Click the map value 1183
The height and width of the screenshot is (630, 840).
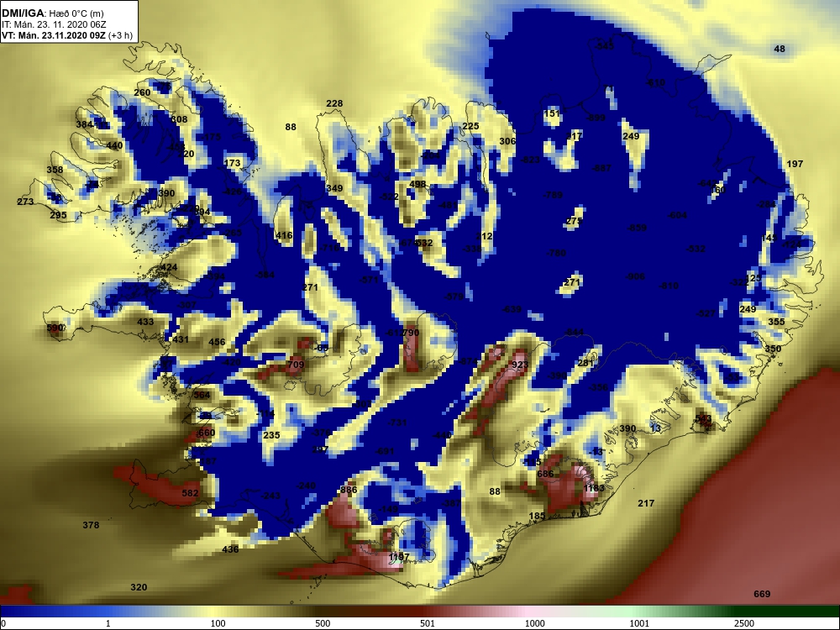(594, 488)
